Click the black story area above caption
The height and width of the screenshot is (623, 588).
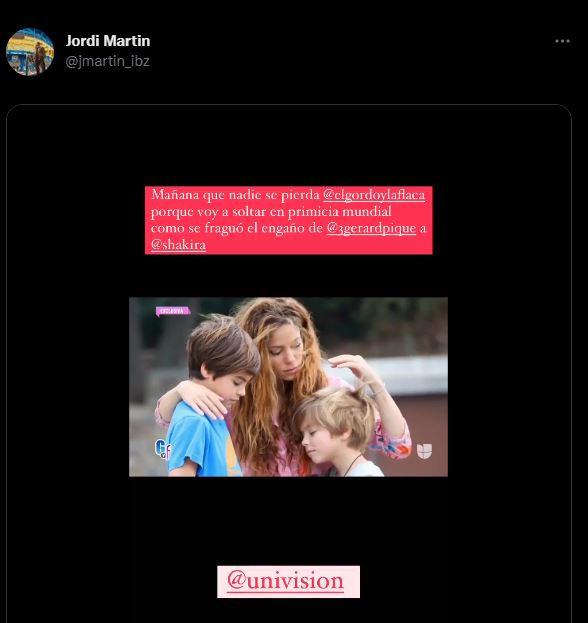tap(288, 145)
